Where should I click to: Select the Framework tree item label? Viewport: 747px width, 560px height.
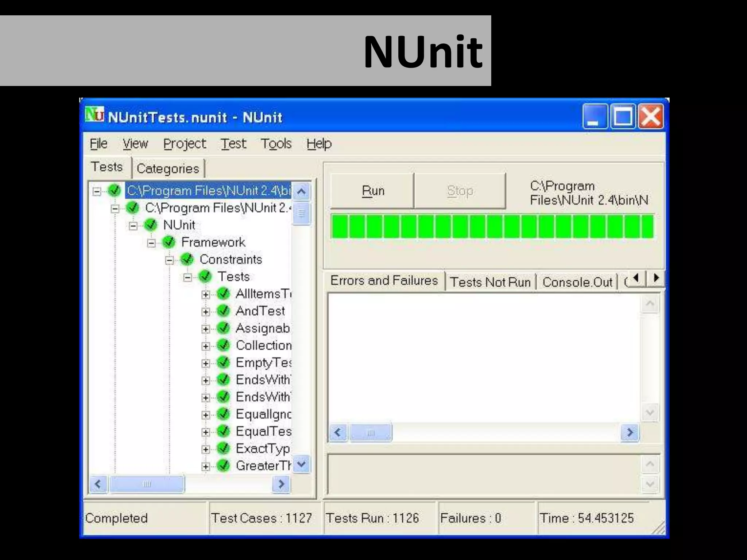pos(213,242)
